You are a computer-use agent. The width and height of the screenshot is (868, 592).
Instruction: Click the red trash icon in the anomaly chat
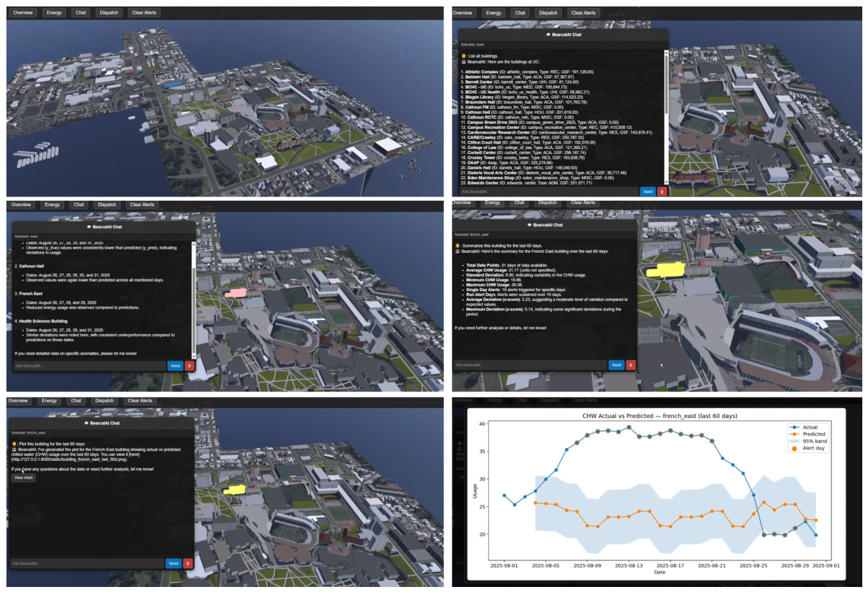point(190,366)
